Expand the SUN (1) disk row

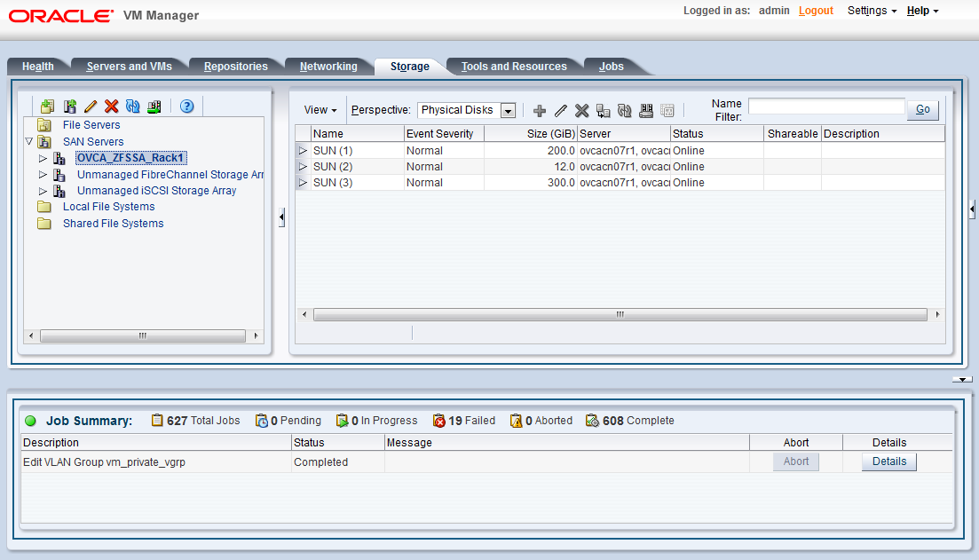point(303,151)
